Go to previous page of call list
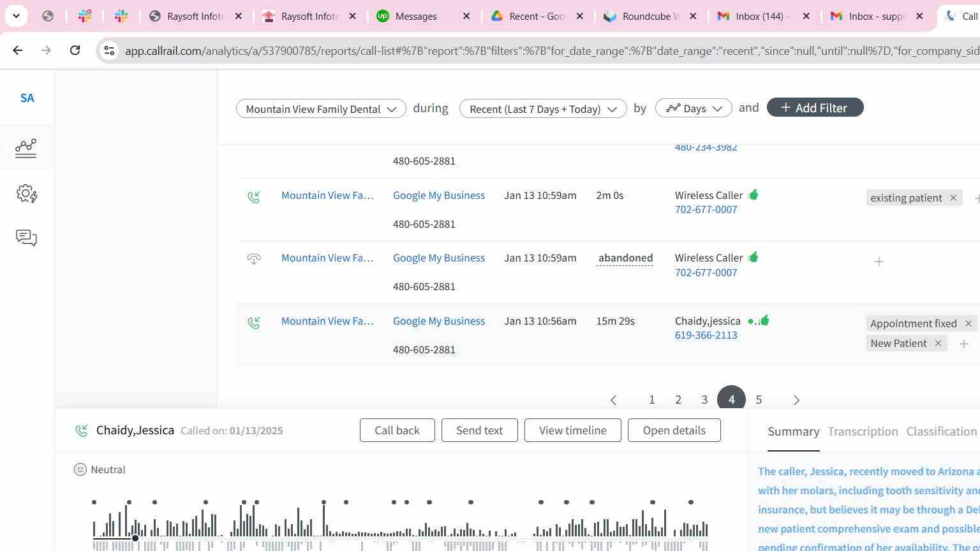The width and height of the screenshot is (980, 551). click(x=613, y=400)
